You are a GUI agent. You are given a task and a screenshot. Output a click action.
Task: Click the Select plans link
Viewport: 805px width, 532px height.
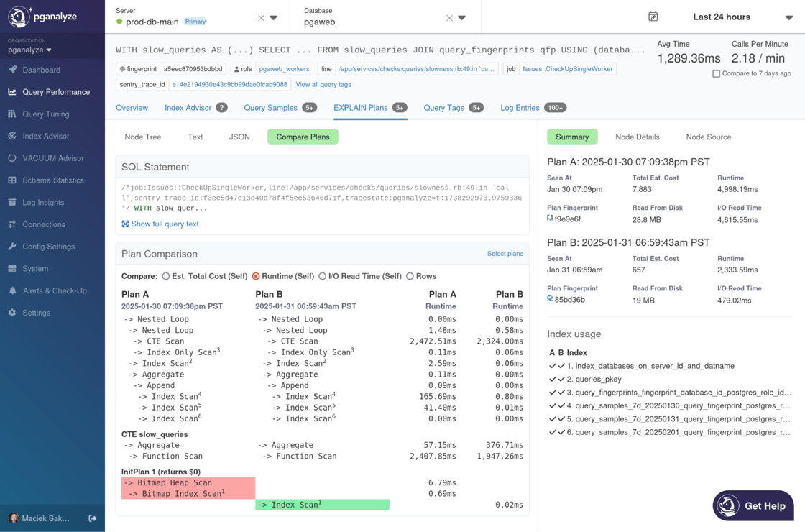pos(505,254)
